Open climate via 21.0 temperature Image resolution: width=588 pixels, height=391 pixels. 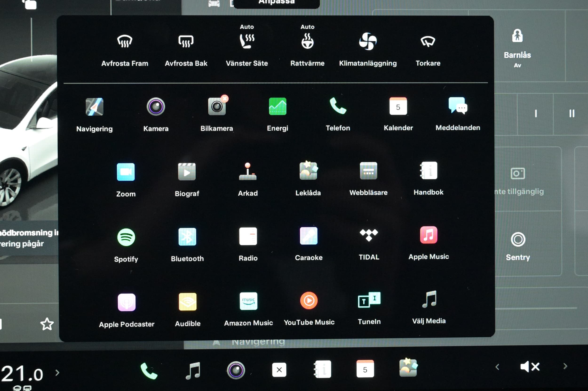[x=22, y=374]
